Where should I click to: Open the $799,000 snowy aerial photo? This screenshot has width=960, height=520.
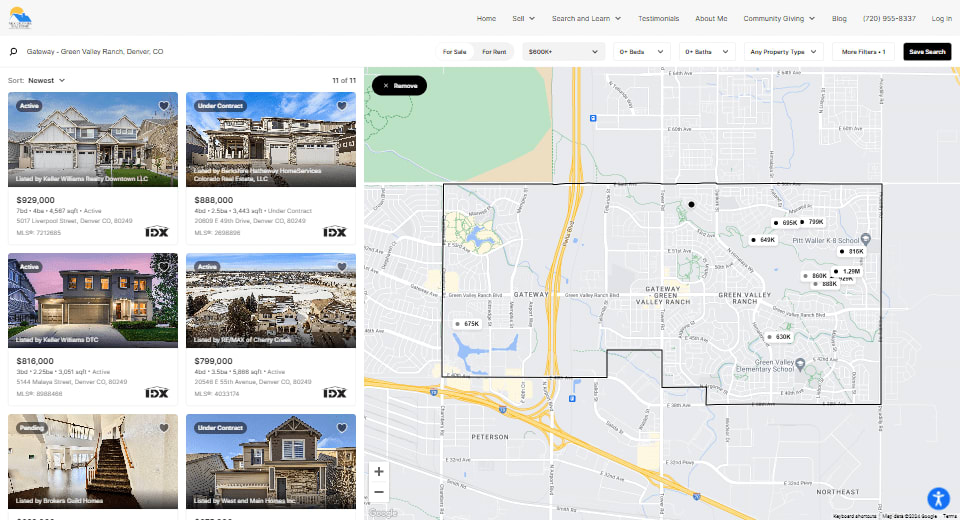coord(271,301)
